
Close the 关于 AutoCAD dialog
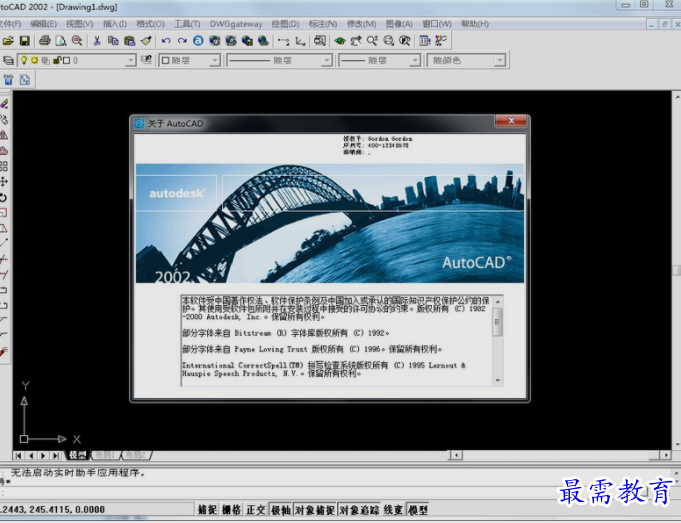pyautogui.click(x=511, y=121)
